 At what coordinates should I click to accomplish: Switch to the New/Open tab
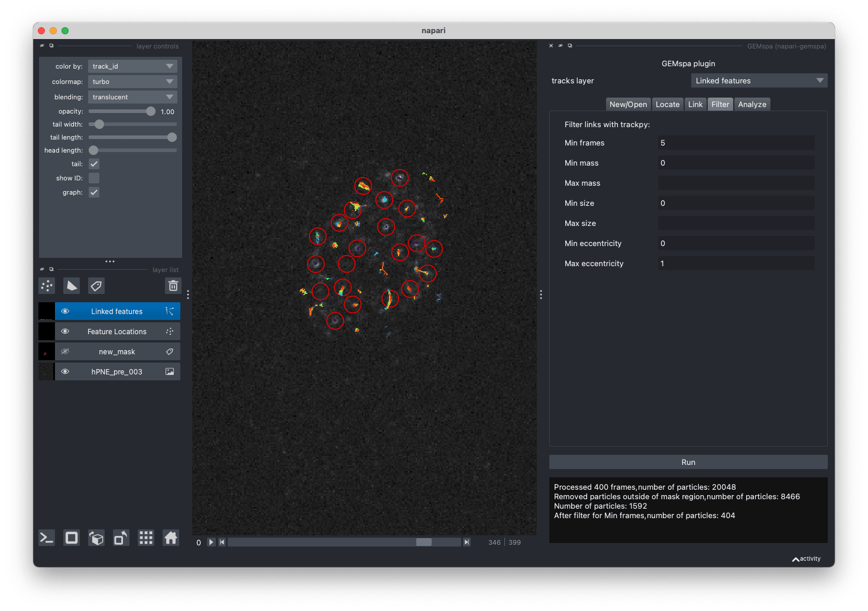628,104
